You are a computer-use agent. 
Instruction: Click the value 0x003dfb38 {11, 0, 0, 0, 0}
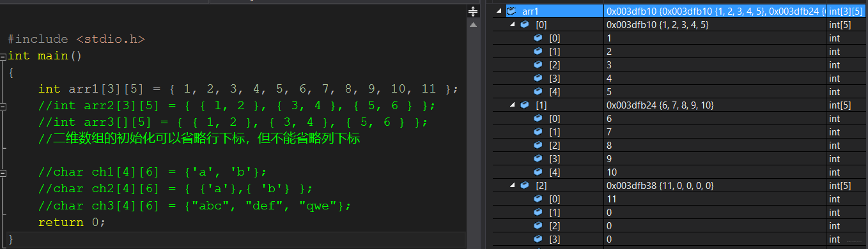pyautogui.click(x=660, y=186)
